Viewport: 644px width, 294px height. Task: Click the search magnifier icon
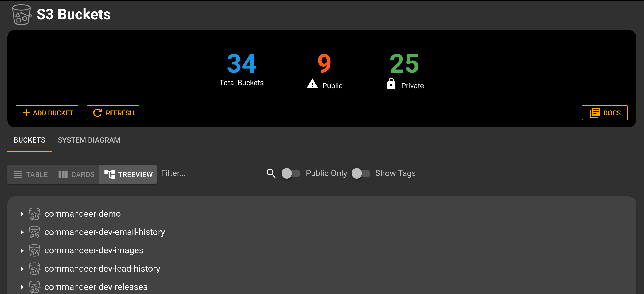click(271, 173)
